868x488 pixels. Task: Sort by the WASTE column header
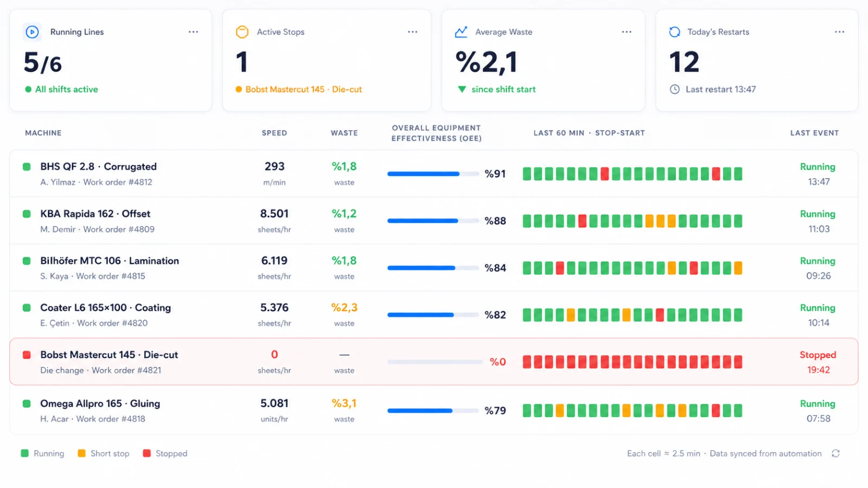click(x=344, y=133)
